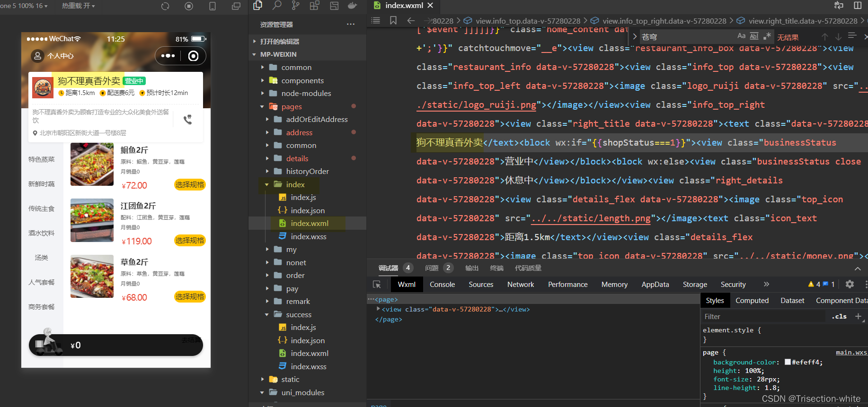Click the bookmark icon in editor toolbar
Viewport: 868px width, 407px height.
pyautogui.click(x=393, y=20)
